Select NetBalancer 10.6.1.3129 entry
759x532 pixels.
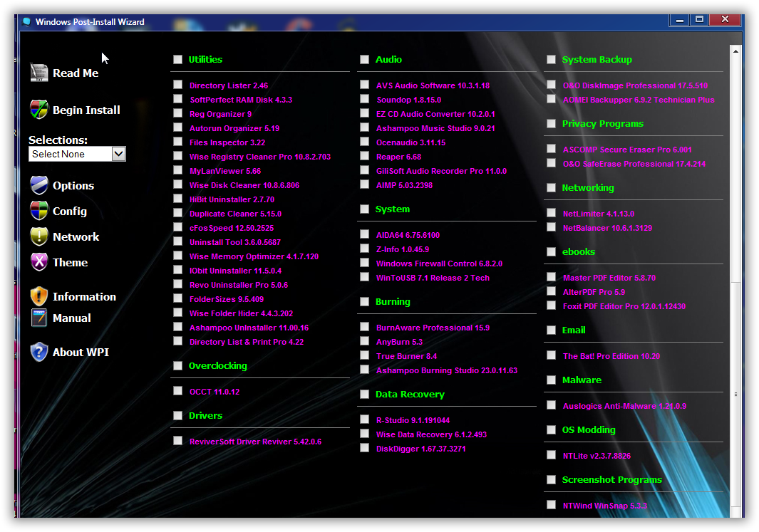[607, 228]
